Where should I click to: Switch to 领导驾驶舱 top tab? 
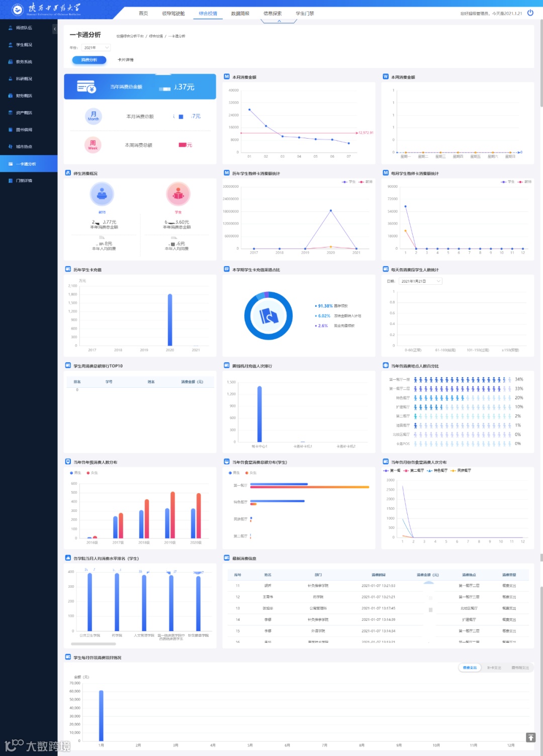coord(173,14)
